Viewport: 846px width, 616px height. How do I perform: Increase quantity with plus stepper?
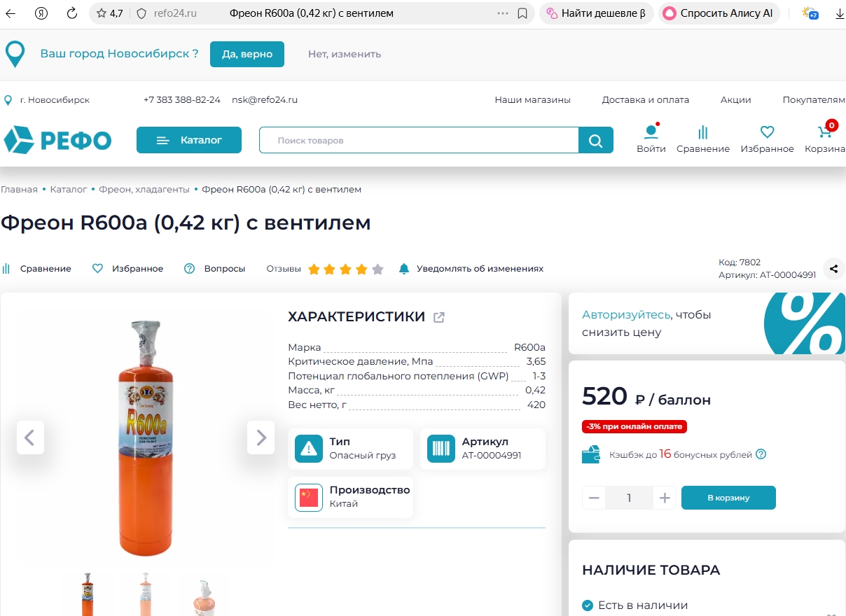click(x=665, y=498)
